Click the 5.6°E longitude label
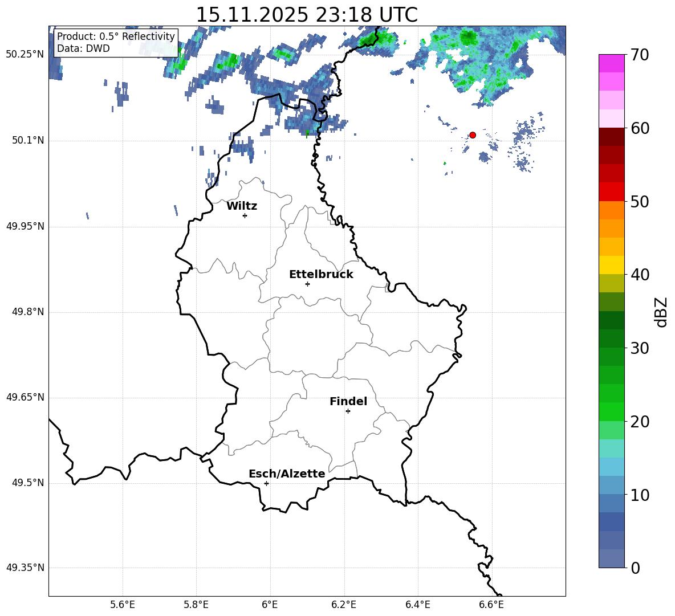675x616 pixels. click(123, 605)
